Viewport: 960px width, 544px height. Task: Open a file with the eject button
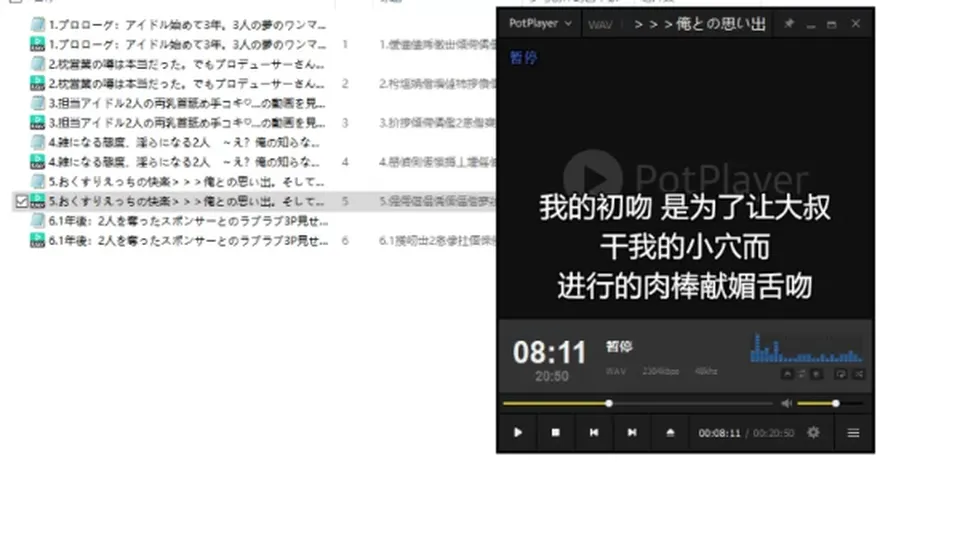point(670,433)
